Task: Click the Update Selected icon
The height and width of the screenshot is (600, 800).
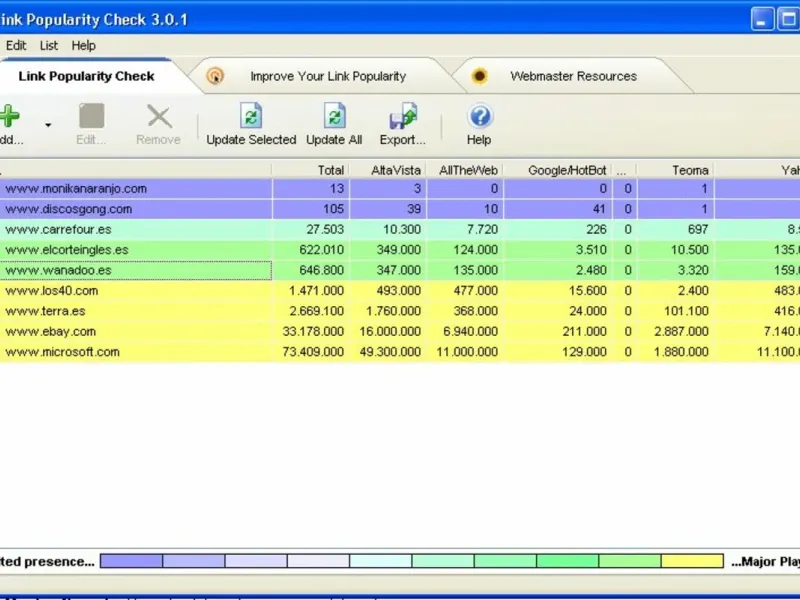Action: click(251, 116)
